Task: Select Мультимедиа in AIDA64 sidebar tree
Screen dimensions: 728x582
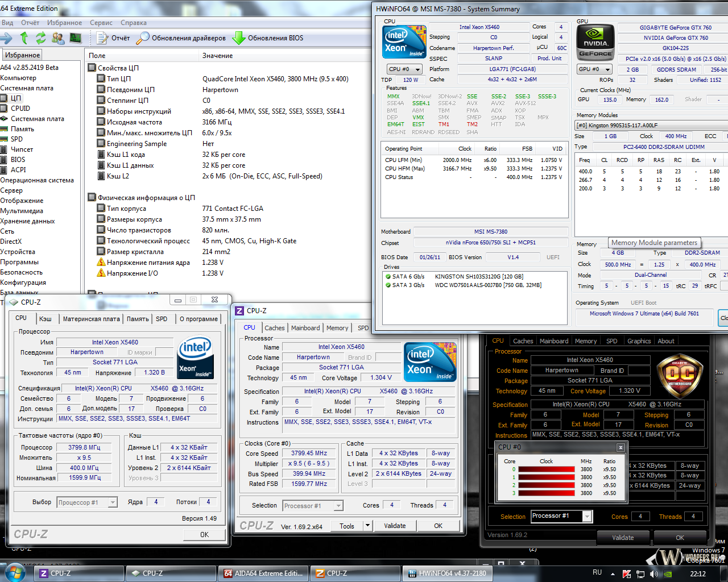Action: point(22,210)
